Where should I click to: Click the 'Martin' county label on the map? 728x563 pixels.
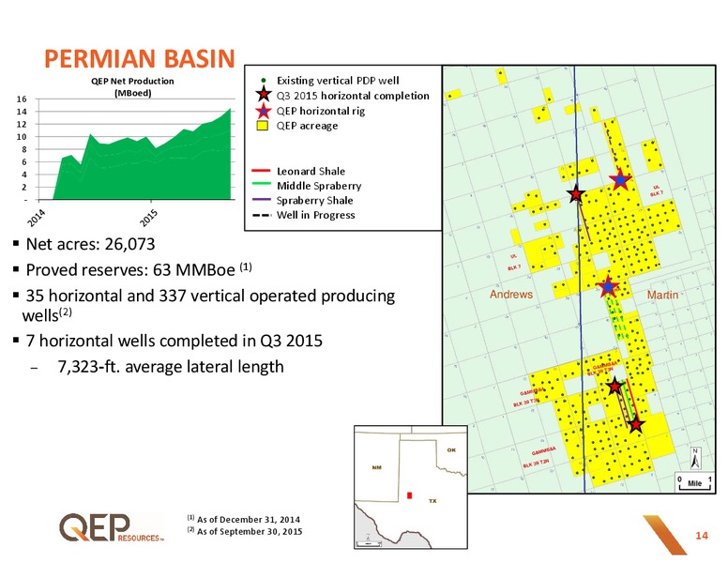[662, 295]
